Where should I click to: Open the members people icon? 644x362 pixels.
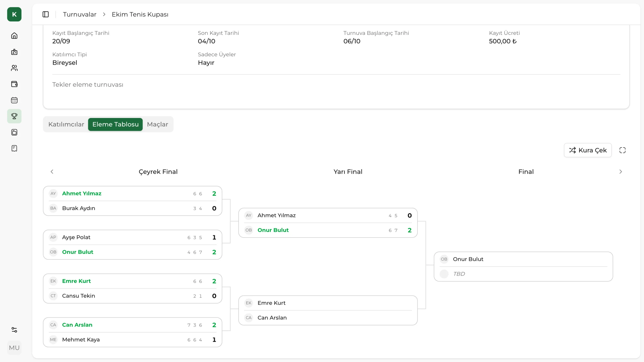pos(14,68)
